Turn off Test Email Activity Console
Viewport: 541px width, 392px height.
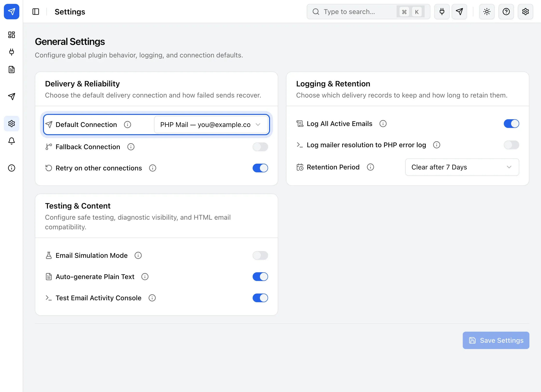pos(260,298)
